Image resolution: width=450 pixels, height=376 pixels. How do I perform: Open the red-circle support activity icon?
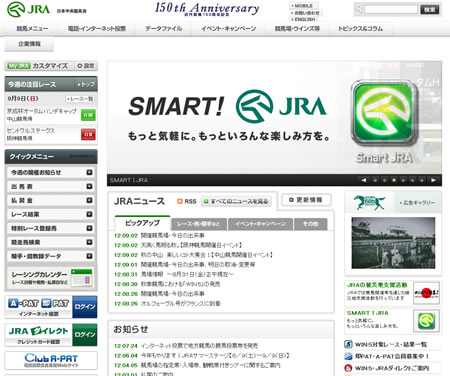(426, 293)
